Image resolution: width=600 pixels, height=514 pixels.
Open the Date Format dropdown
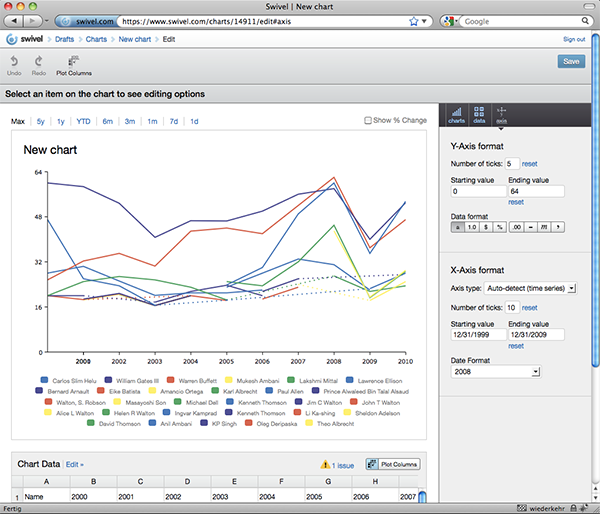496,372
